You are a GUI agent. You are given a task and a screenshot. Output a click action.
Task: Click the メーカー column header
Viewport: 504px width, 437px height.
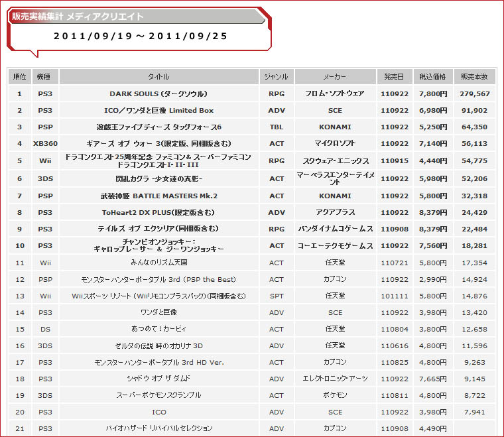pos(335,76)
